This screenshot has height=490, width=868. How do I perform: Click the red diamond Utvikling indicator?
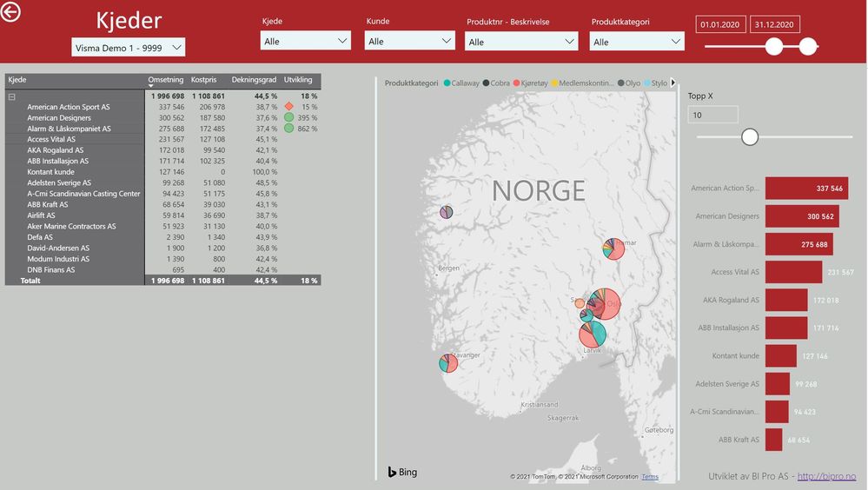click(x=288, y=106)
